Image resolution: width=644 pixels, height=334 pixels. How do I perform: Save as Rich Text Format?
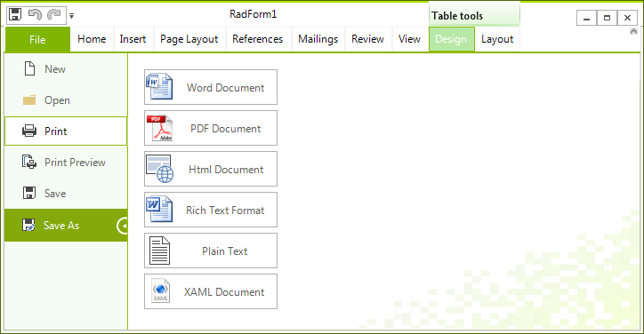tap(211, 210)
